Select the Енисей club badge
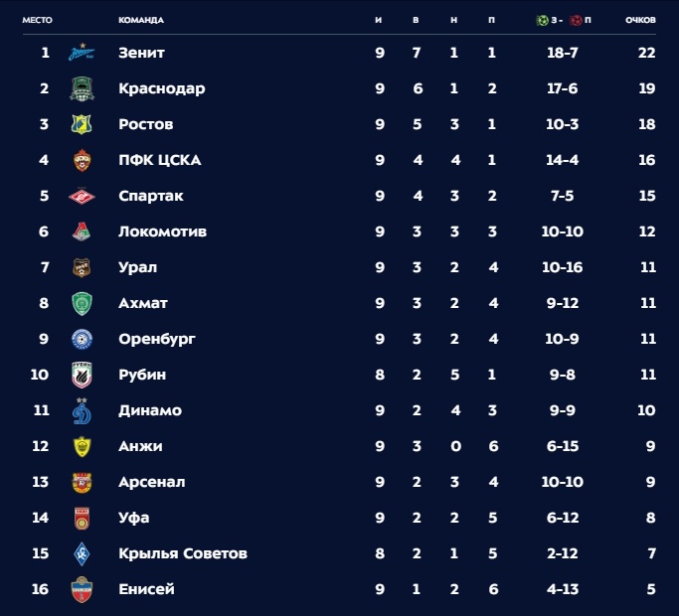Viewport: 679px width, 616px height. (82, 589)
